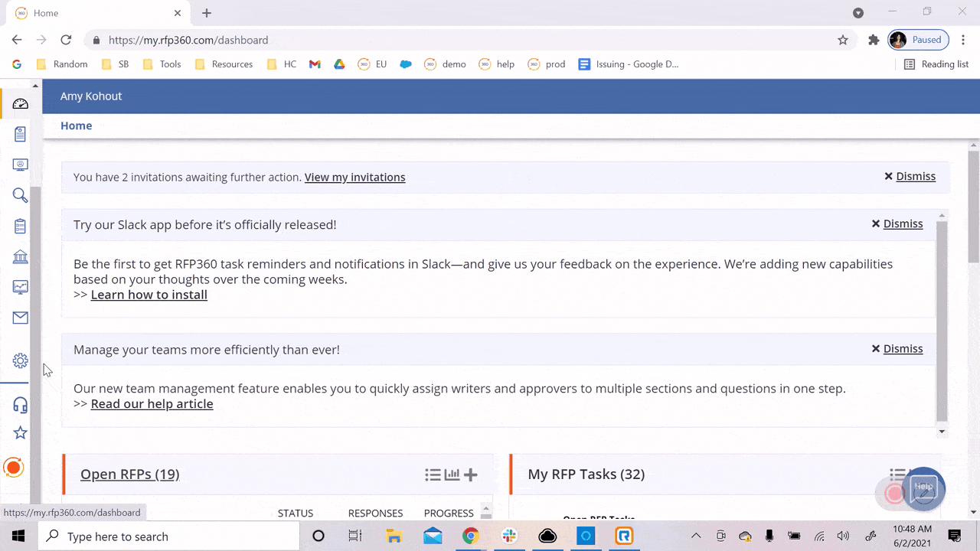Click View my invitations link
980x551 pixels.
click(x=355, y=177)
